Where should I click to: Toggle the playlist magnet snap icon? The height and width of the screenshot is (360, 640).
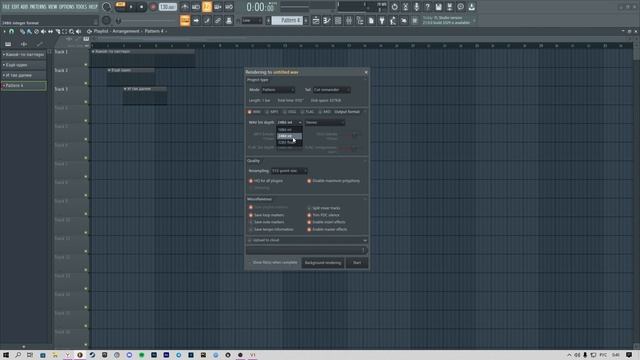(11, 31)
